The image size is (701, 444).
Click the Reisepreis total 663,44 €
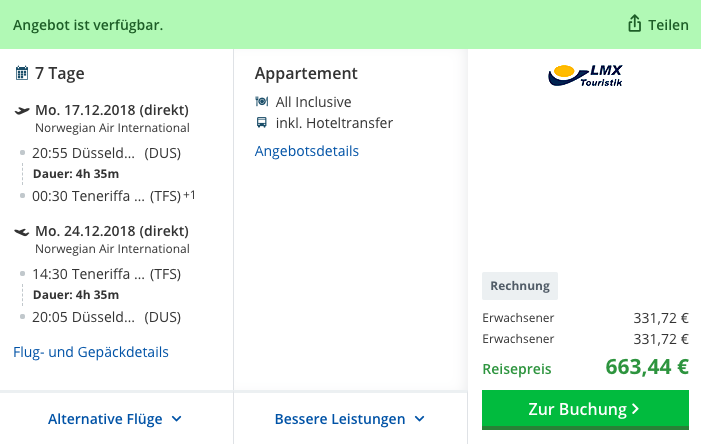tap(647, 367)
